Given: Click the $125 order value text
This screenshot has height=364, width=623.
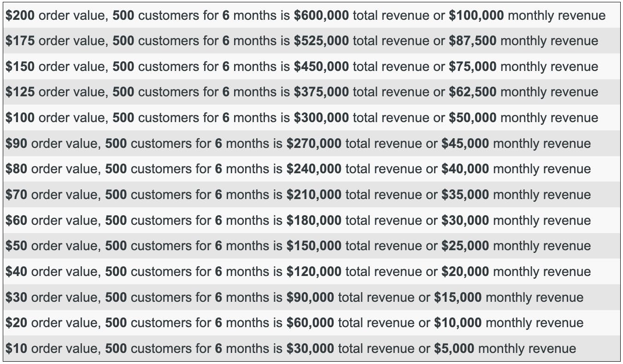Looking at the screenshot, I should coord(20,92).
